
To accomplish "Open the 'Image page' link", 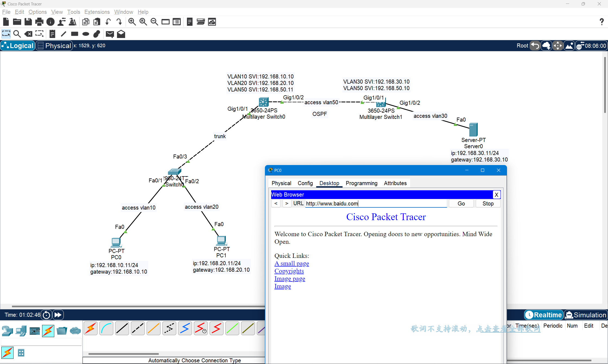I will (290, 278).
